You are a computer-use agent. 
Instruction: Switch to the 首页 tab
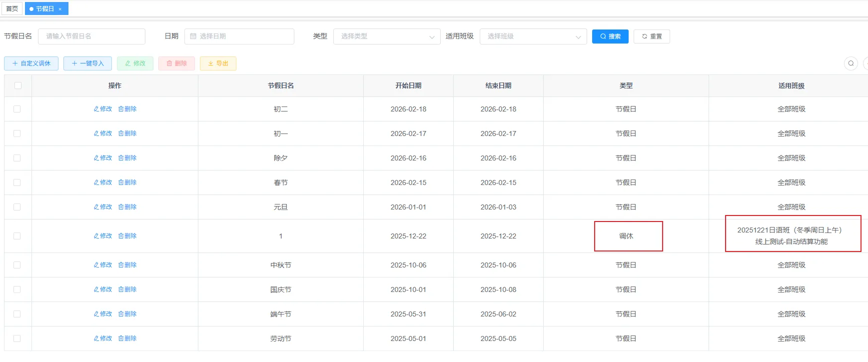tap(12, 8)
